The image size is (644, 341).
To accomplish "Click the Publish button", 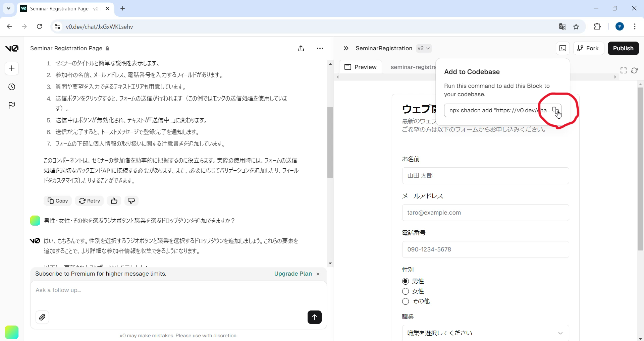I will coord(623,48).
